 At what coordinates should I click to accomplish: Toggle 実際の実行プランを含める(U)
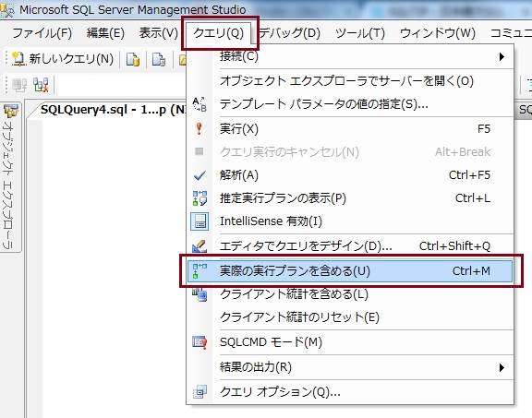(x=350, y=271)
